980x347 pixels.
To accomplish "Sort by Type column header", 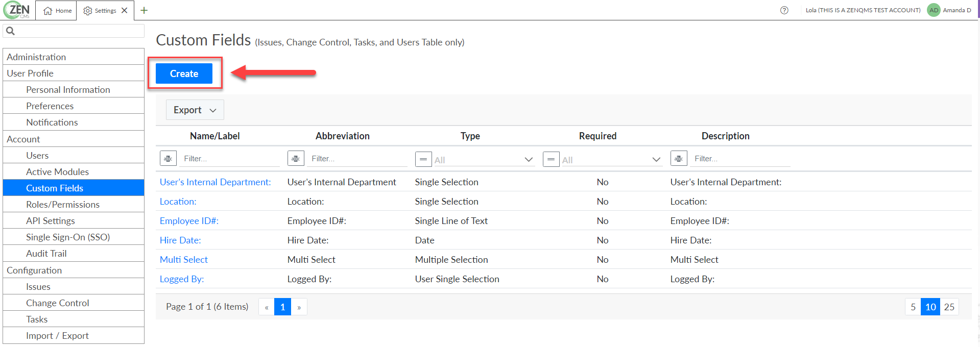I will coord(470,136).
